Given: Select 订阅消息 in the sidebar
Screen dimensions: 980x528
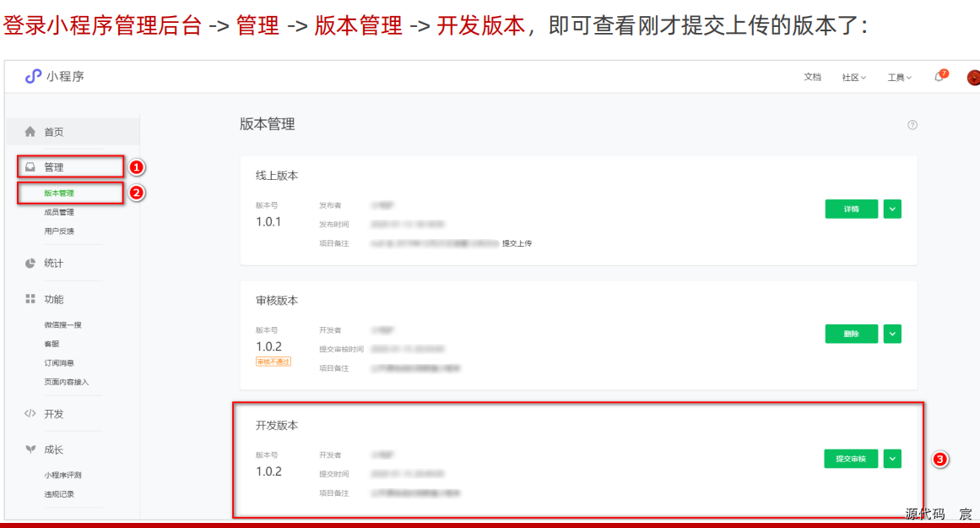Looking at the screenshot, I should pyautogui.click(x=59, y=363).
